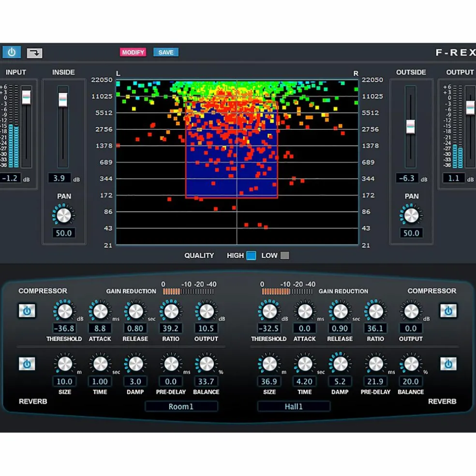Select the left compressor THRESHOLD knob
The height and width of the screenshot is (476, 476).
tap(65, 311)
